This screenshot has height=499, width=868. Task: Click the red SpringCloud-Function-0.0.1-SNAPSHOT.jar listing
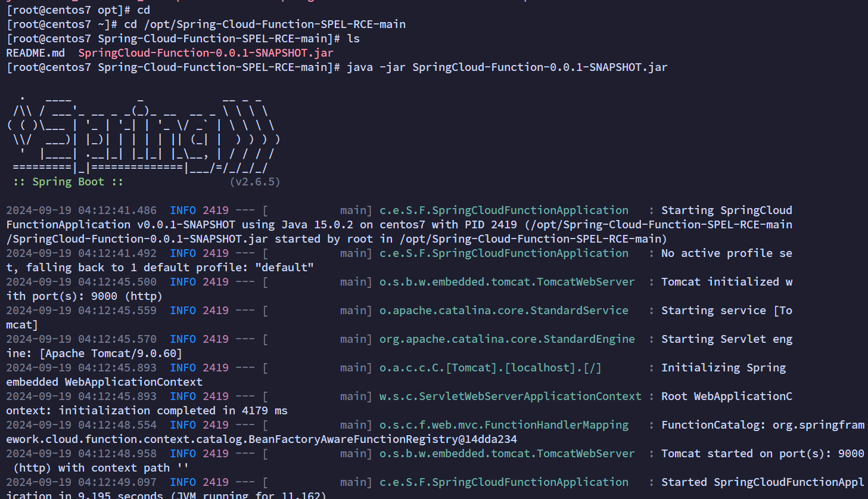(x=206, y=52)
